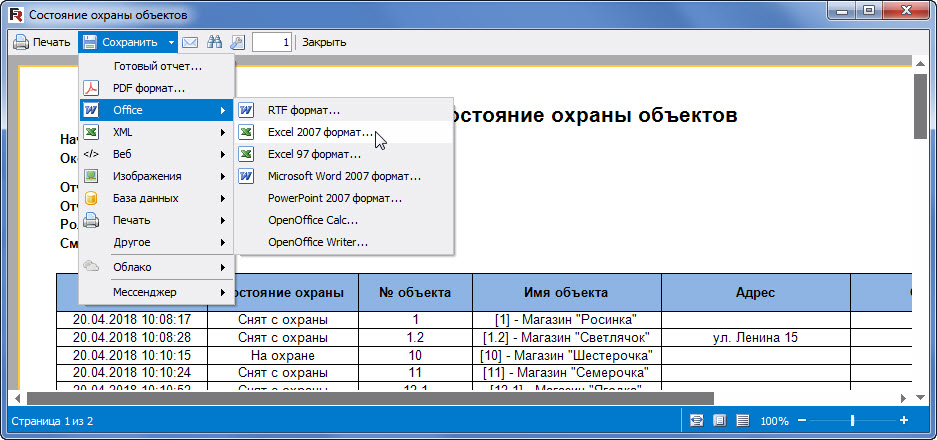Screen dimensions: 937x440
Task: Click the cloud icon beside Облако
Action: [x=91, y=266]
